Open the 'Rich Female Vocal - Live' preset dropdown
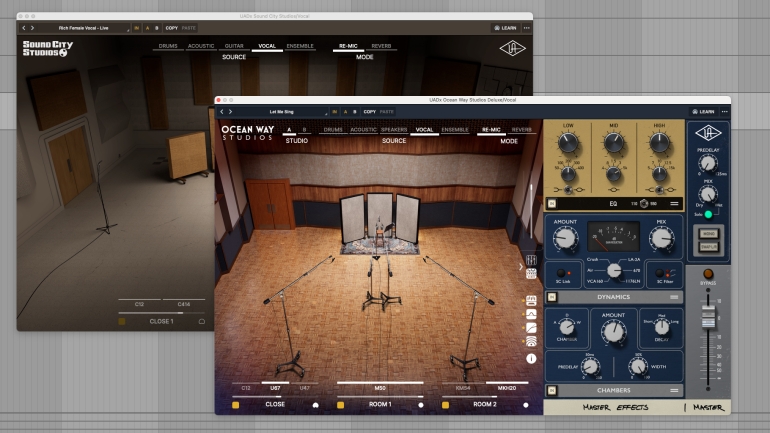The width and height of the screenshot is (770, 433). [83, 28]
